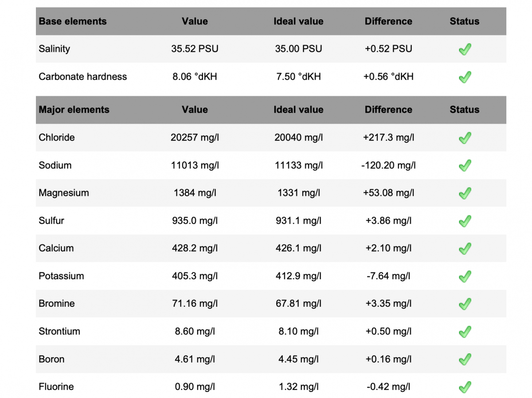Click the Sodium difference -120.20 mg/l cell
This screenshot has width=532, height=398.
click(x=388, y=165)
